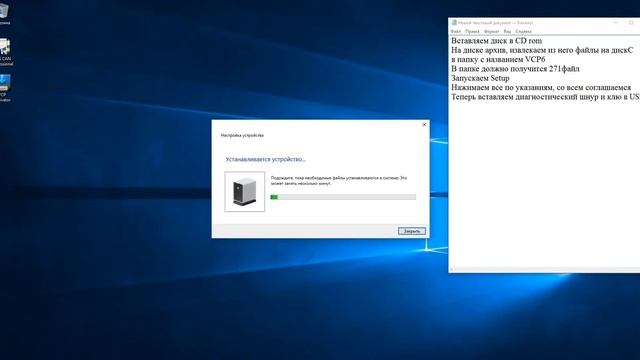Image resolution: width=640 pixels, height=360 pixels.
Task: Click the line mentioning '271файл'
Action: coord(515,69)
